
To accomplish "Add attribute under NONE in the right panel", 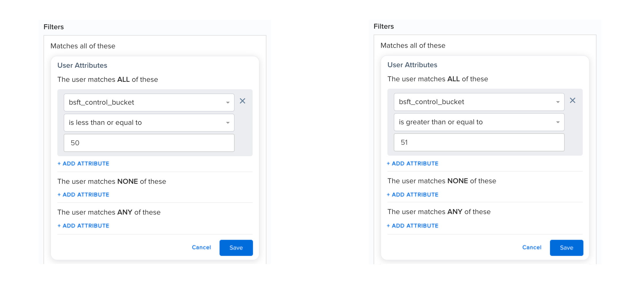I will tap(413, 195).
